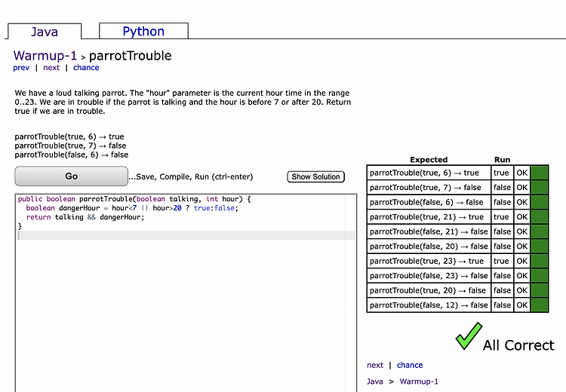Click the 'return talking && dangerHour;' code line
Image resolution: width=566 pixels, height=392 pixels.
(85, 217)
